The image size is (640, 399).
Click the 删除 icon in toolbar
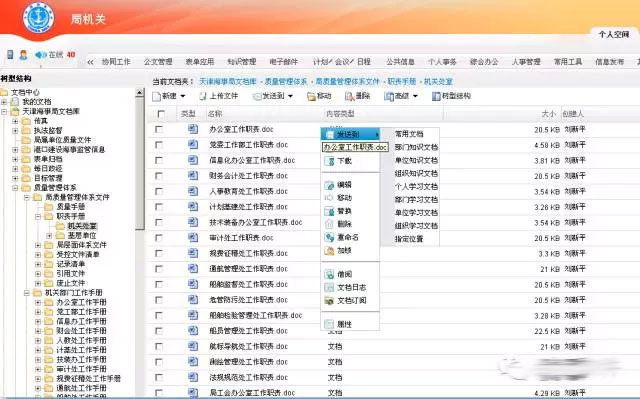[349, 96]
